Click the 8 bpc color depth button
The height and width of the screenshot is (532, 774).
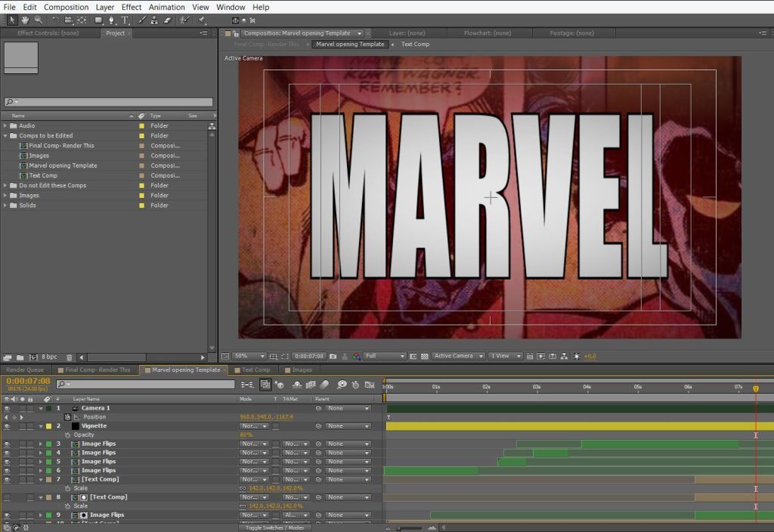click(49, 357)
